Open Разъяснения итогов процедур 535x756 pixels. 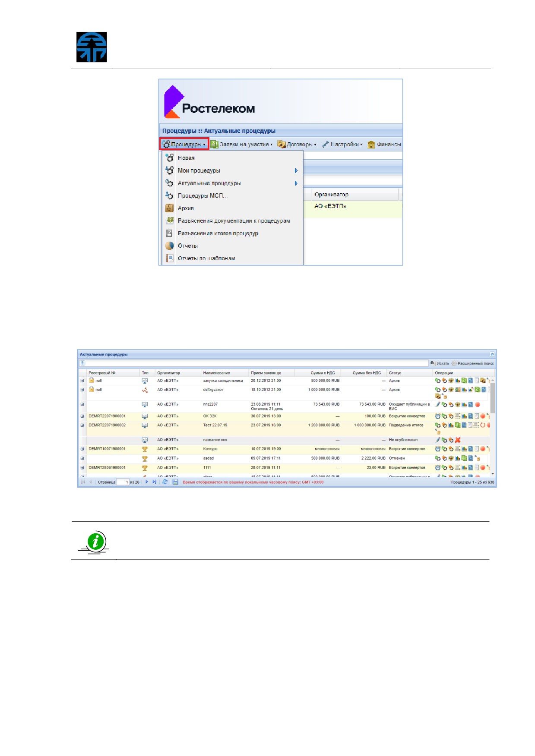(x=233, y=233)
